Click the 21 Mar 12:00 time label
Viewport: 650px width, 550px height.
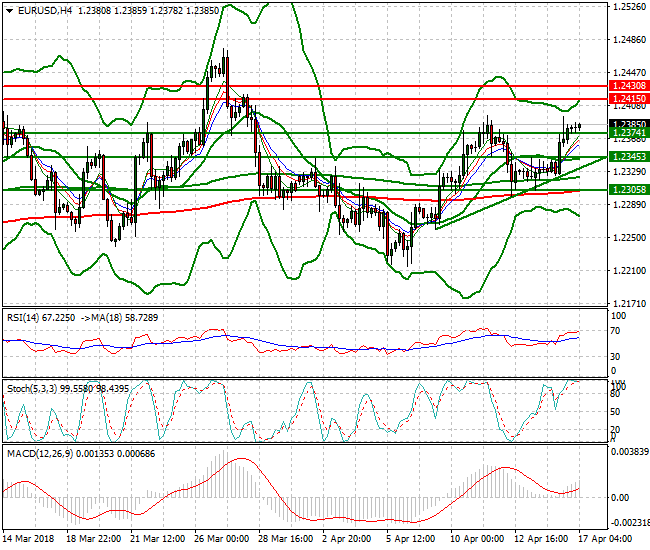coord(158,539)
